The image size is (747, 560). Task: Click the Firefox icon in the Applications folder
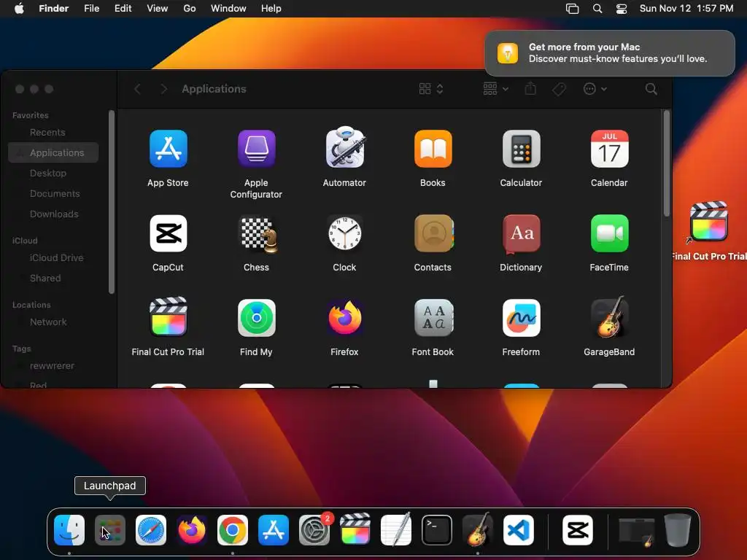345,317
